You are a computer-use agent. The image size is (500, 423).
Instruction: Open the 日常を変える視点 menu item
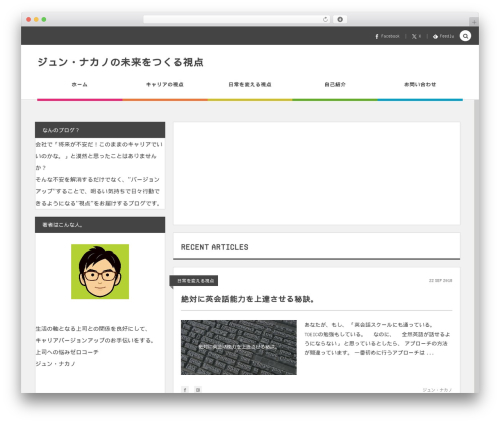250,84
